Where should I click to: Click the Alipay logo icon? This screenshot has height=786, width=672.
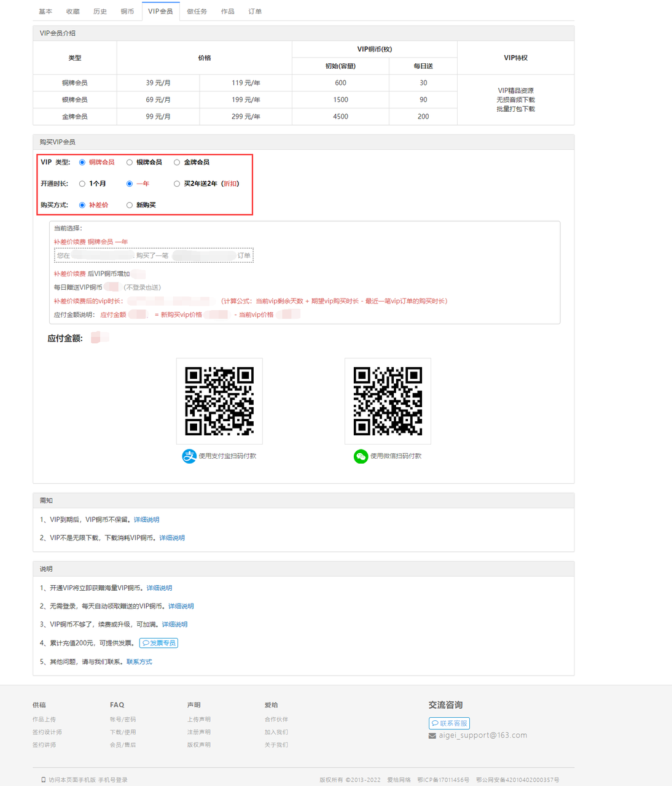pyautogui.click(x=189, y=456)
